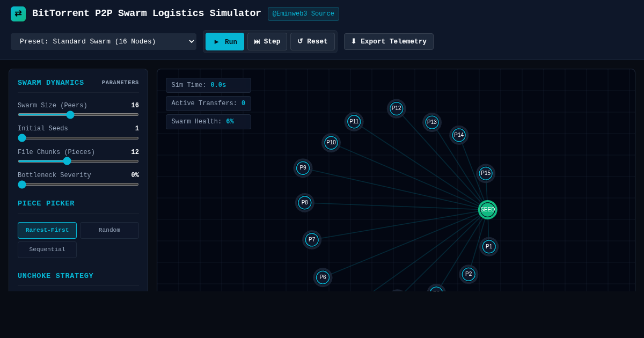Select peer node P6
Viewport: 644px width, 338px height.
click(323, 277)
